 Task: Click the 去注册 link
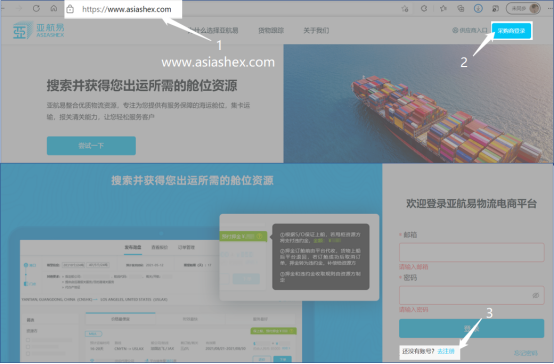[446, 351]
